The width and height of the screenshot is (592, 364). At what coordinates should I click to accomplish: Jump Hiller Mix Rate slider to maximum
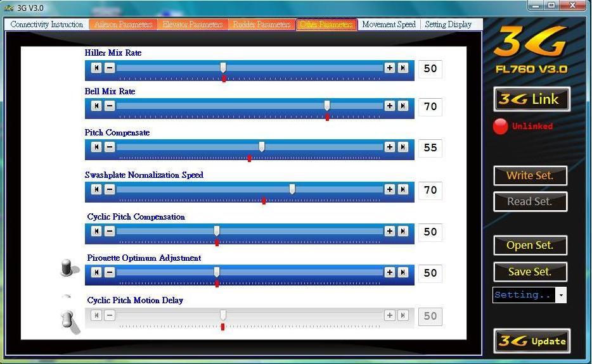(x=402, y=68)
